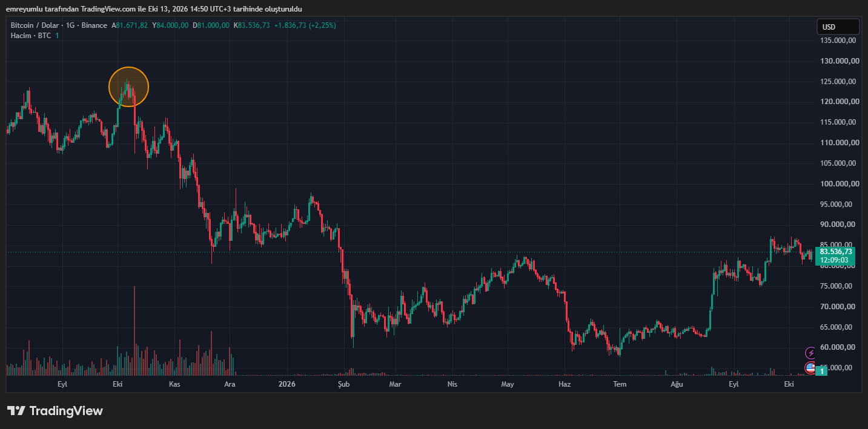
Task: Click the 115.000,00 price axis label
Action: point(838,122)
